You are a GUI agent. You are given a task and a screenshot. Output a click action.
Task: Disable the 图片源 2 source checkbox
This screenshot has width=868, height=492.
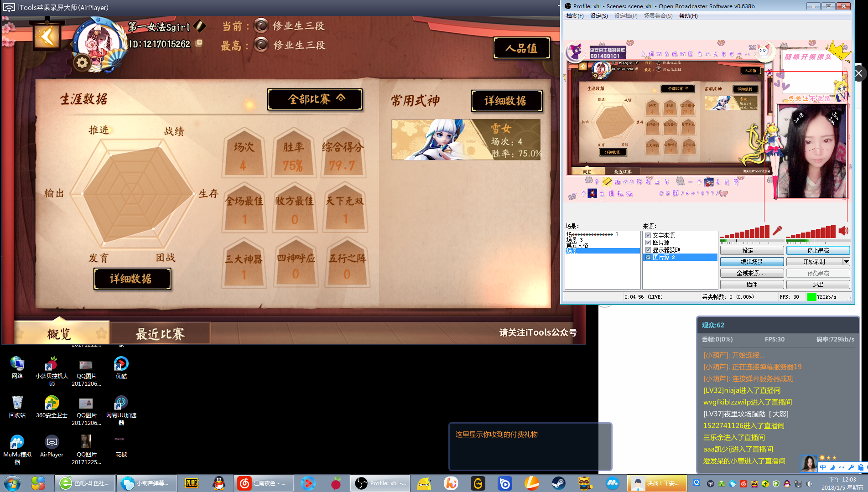click(648, 257)
